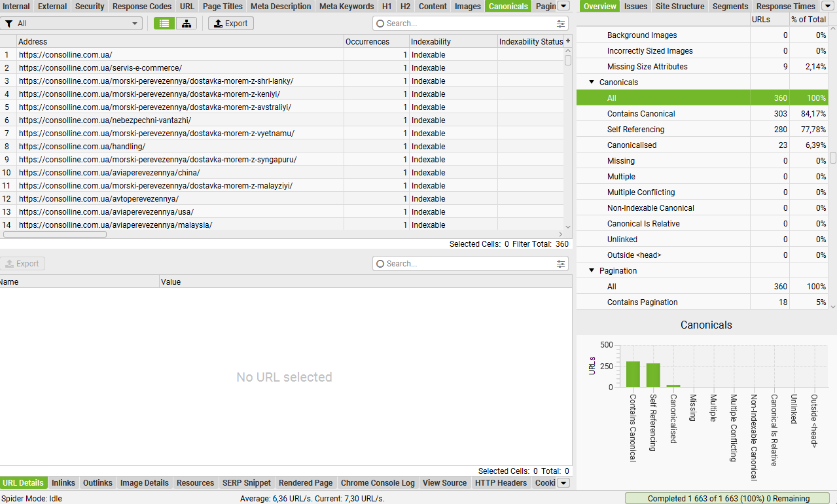Collapse the Canonicals tree section
Image resolution: width=837 pixels, height=504 pixels.
pyautogui.click(x=592, y=82)
